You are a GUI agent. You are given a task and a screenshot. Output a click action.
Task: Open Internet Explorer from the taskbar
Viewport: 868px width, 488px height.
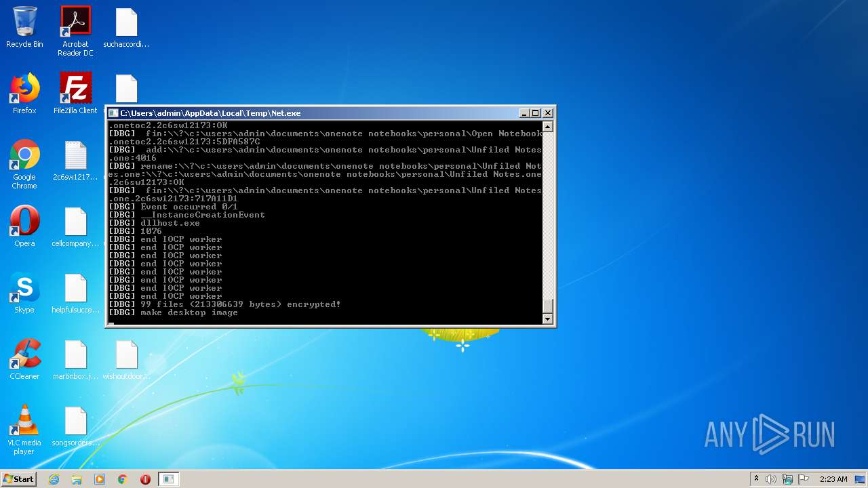[54, 479]
